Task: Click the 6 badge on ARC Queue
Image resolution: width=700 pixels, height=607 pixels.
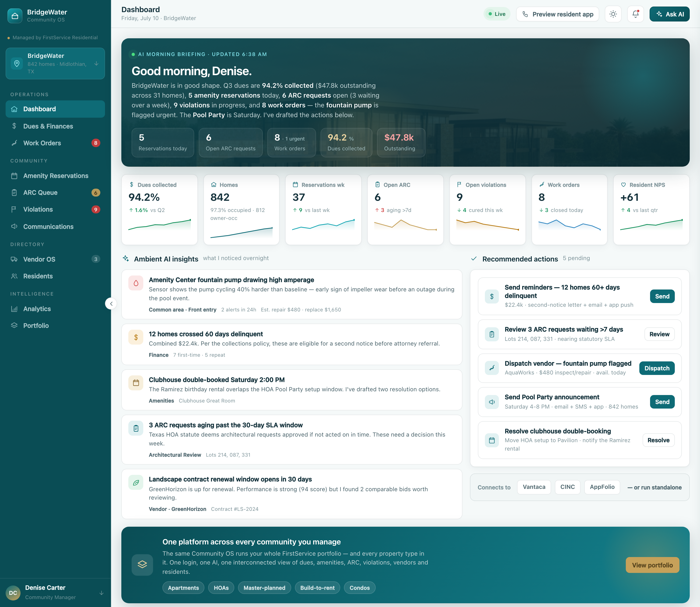Action: (x=95, y=193)
